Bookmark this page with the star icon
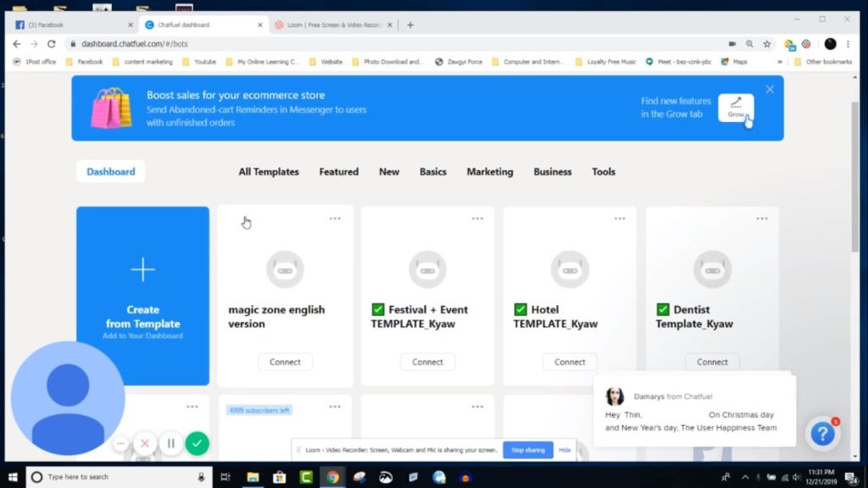868x488 pixels. 766,44
